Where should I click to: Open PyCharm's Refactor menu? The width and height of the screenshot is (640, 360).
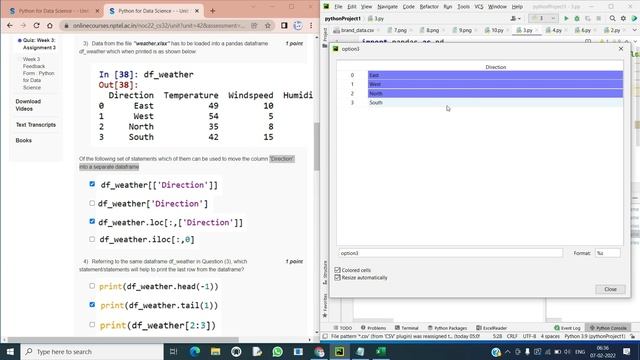coord(429,7)
